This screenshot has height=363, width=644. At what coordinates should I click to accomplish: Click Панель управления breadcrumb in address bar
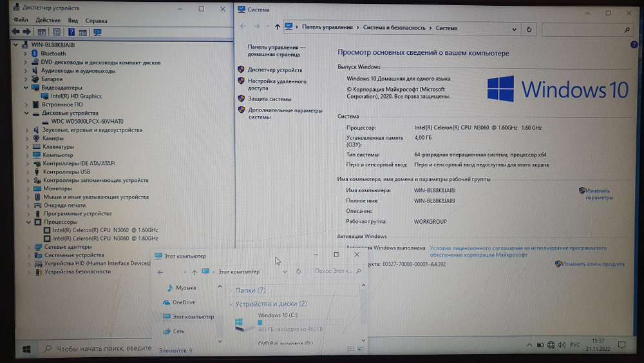pyautogui.click(x=327, y=27)
